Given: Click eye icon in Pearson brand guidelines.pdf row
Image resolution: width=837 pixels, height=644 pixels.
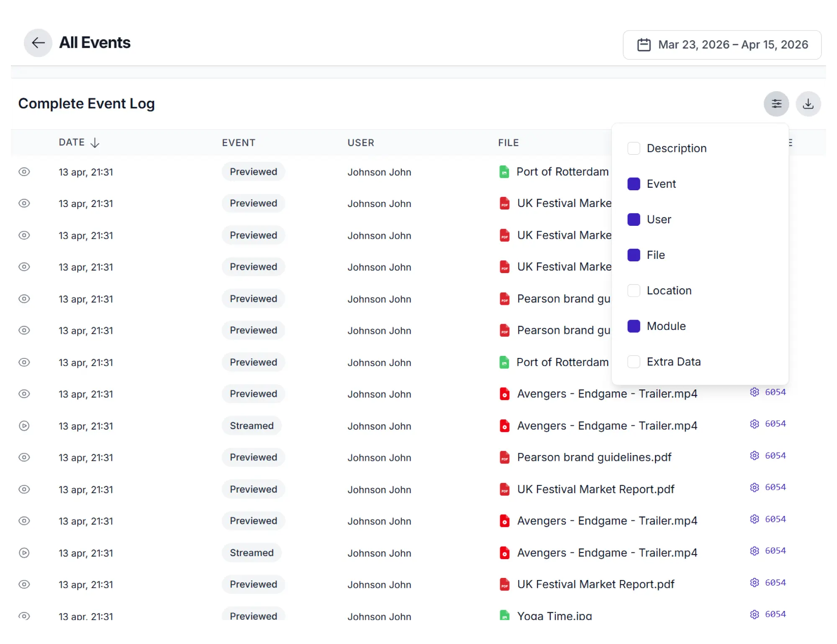Looking at the screenshot, I should click(x=24, y=457).
